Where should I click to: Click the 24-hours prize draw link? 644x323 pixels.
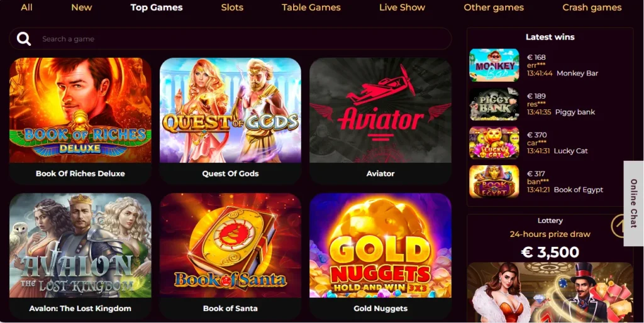click(x=550, y=234)
